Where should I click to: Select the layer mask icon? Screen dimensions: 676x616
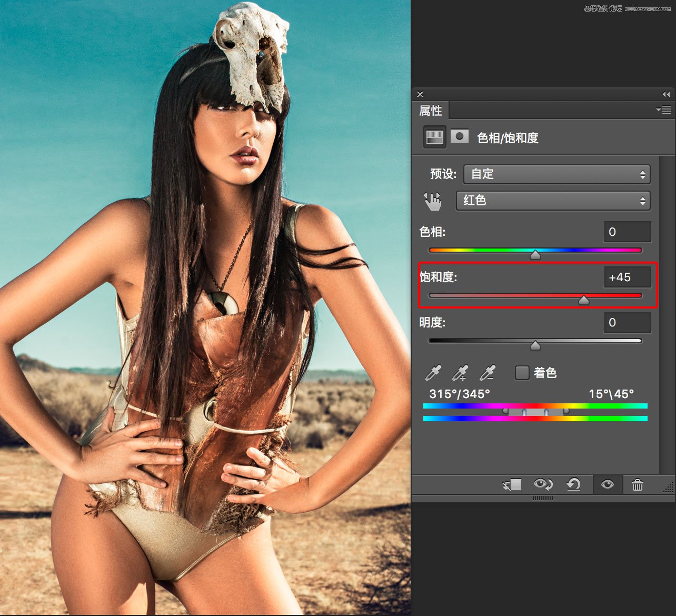click(460, 137)
